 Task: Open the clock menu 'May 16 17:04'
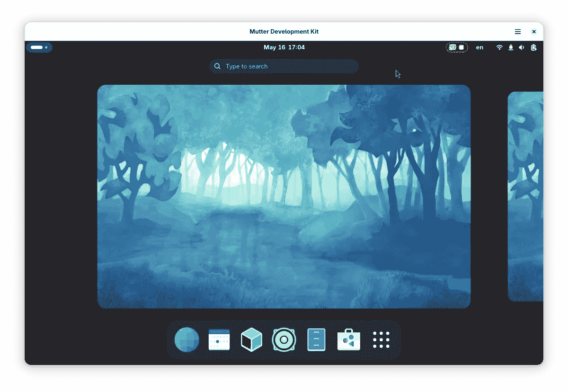click(284, 47)
